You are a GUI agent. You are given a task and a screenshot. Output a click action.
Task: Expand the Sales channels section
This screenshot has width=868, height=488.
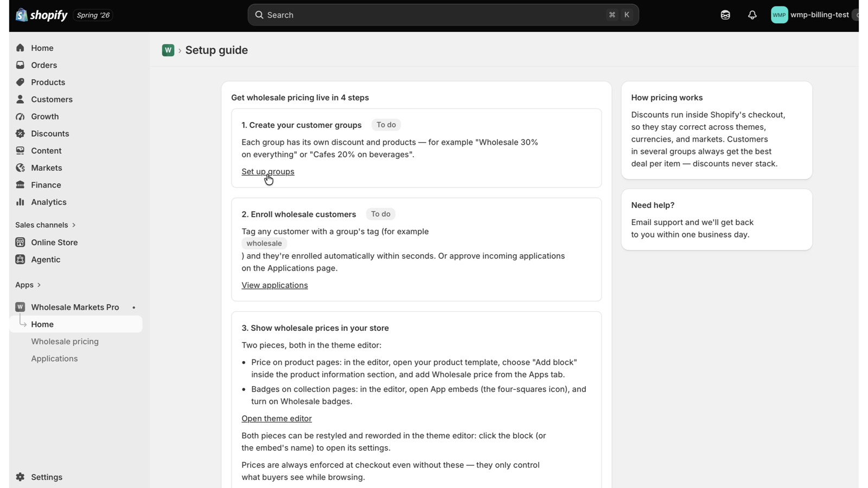[x=46, y=225]
